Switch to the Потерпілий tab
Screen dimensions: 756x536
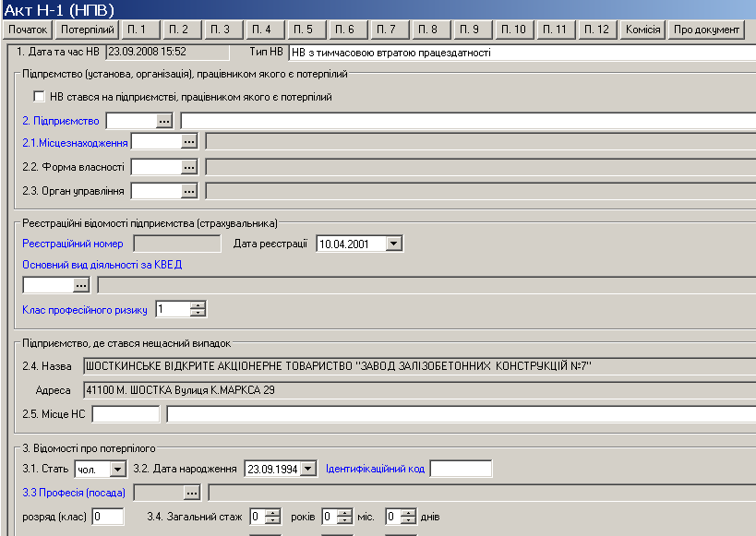point(88,30)
